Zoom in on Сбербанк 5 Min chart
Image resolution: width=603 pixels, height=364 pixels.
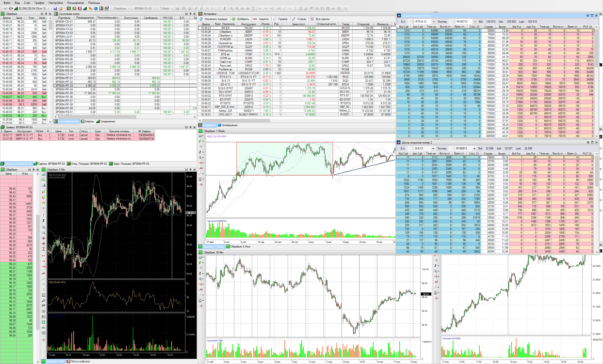tap(44, 227)
